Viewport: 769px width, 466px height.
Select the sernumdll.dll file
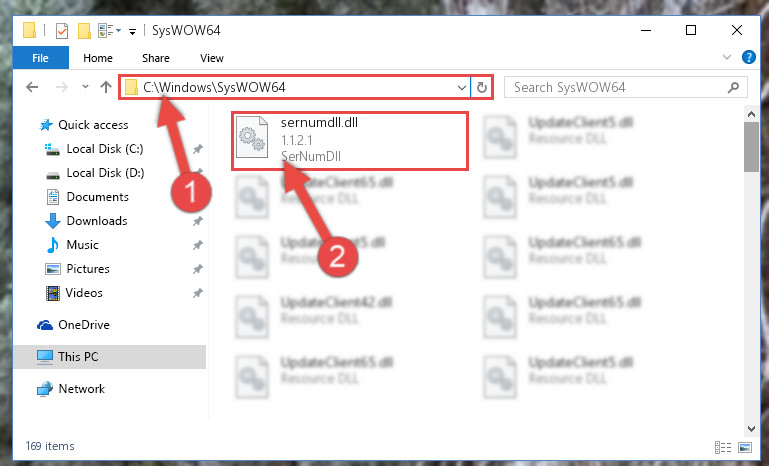pyautogui.click(x=350, y=141)
